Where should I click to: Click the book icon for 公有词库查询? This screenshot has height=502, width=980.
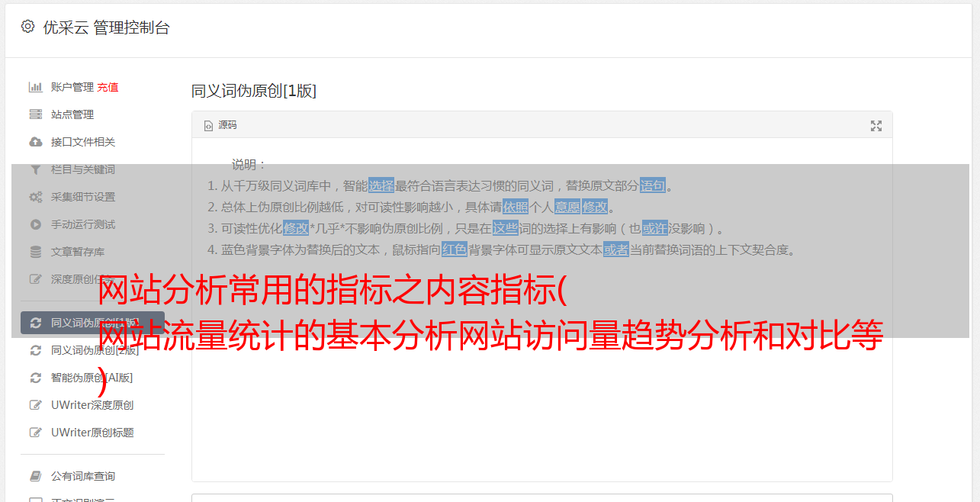(x=35, y=476)
